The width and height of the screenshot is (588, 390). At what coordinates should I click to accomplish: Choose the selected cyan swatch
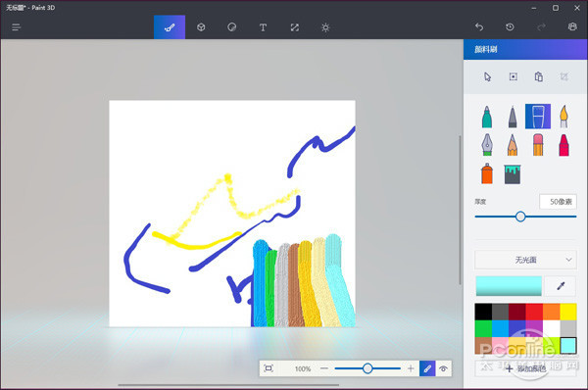tap(568, 345)
